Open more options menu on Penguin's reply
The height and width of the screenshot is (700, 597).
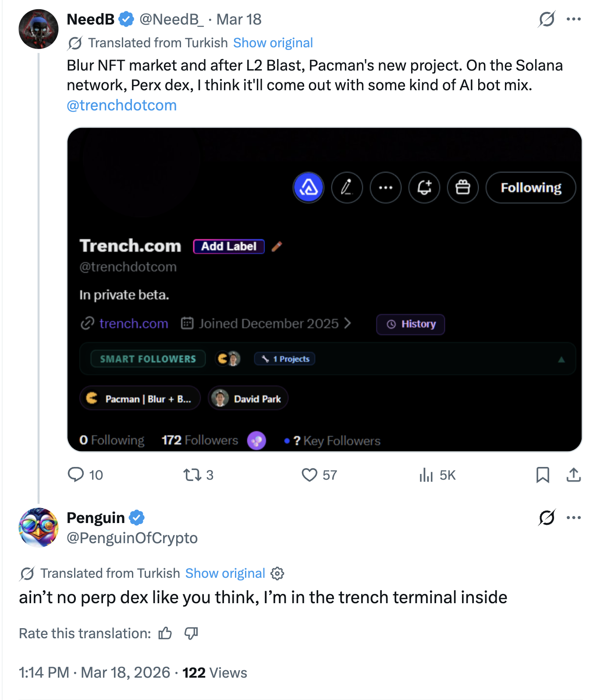click(x=573, y=517)
